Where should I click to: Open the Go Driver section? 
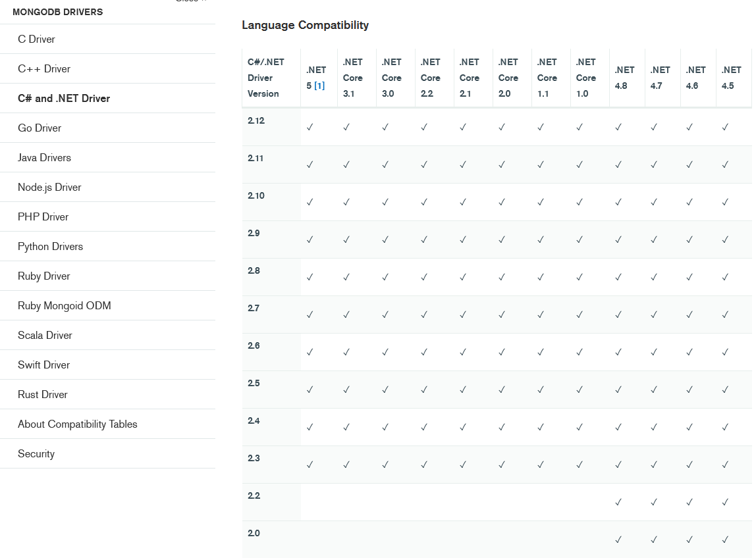40,128
